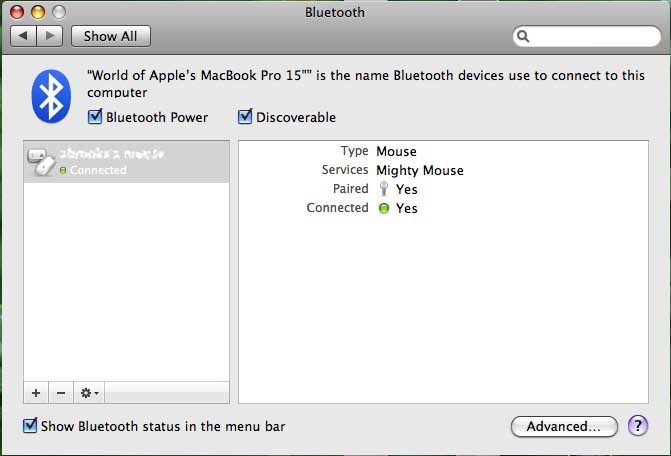Remove selected device with minus button

(x=61, y=393)
